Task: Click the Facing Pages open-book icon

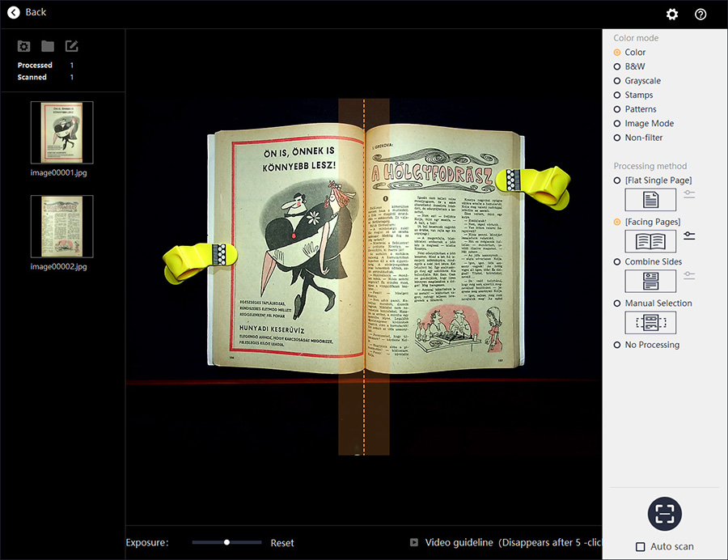Action: (x=650, y=241)
